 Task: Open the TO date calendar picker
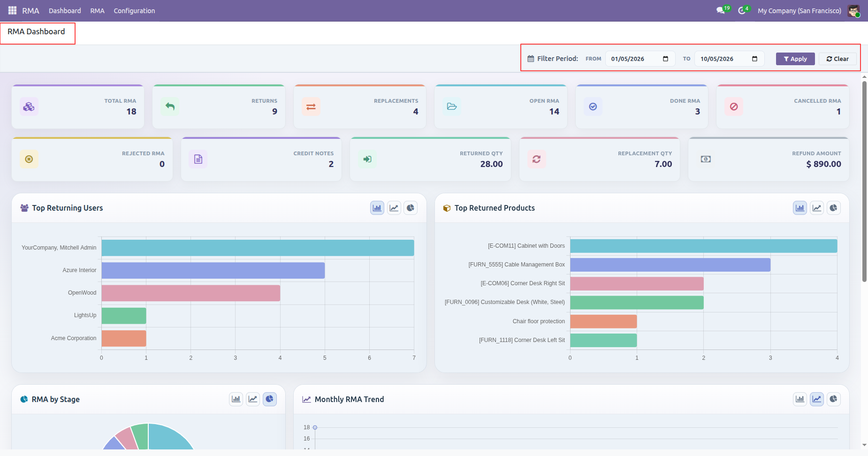(754, 59)
